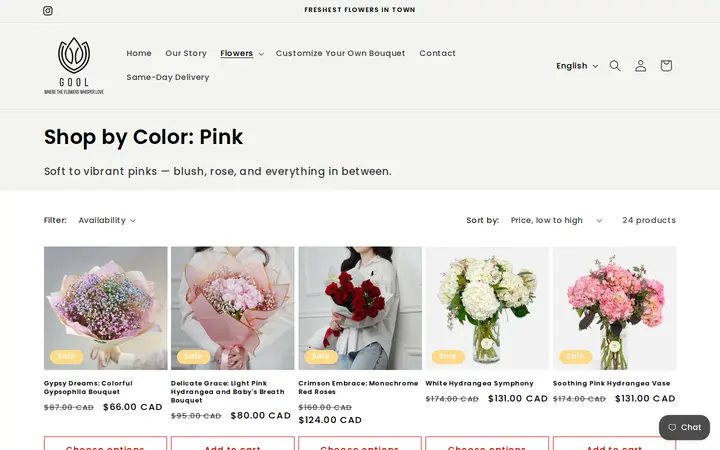Open the account login icon

[x=641, y=66]
